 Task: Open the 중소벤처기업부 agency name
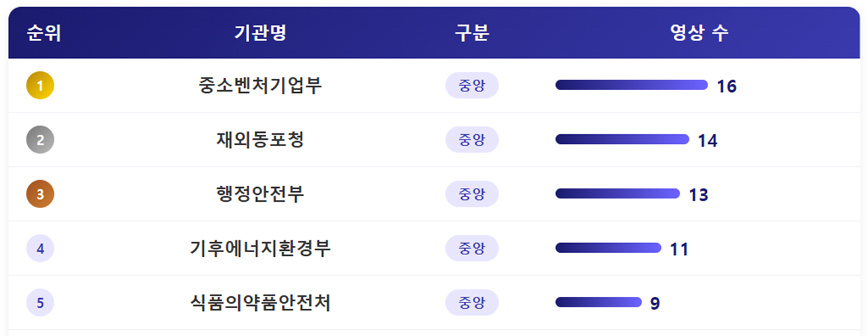pos(260,85)
